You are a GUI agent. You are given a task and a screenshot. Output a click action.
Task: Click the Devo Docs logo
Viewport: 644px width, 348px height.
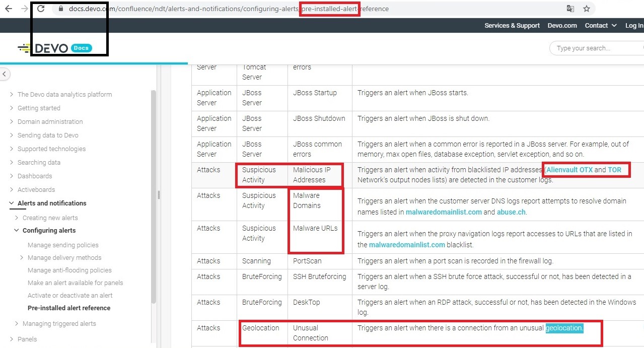[x=55, y=48]
